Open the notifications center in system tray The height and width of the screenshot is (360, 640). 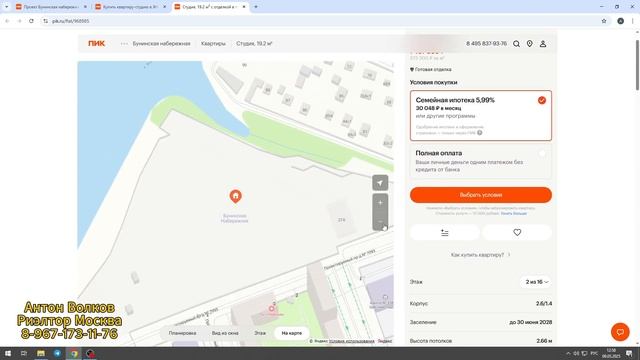[x=629, y=353]
